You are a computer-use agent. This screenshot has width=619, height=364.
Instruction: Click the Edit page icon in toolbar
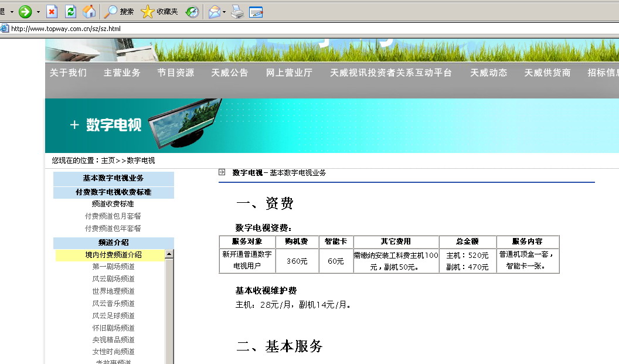256,11
